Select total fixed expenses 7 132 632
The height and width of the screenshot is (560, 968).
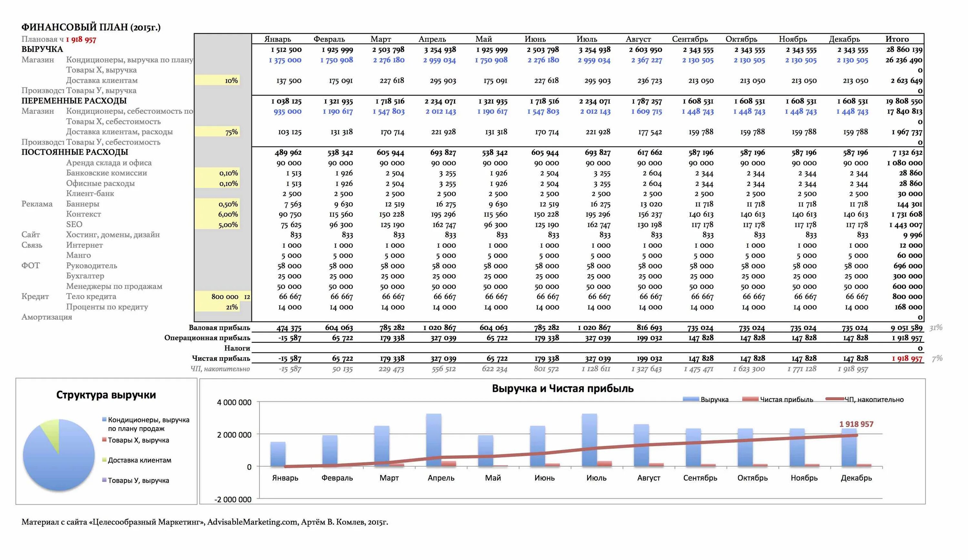[907, 152]
